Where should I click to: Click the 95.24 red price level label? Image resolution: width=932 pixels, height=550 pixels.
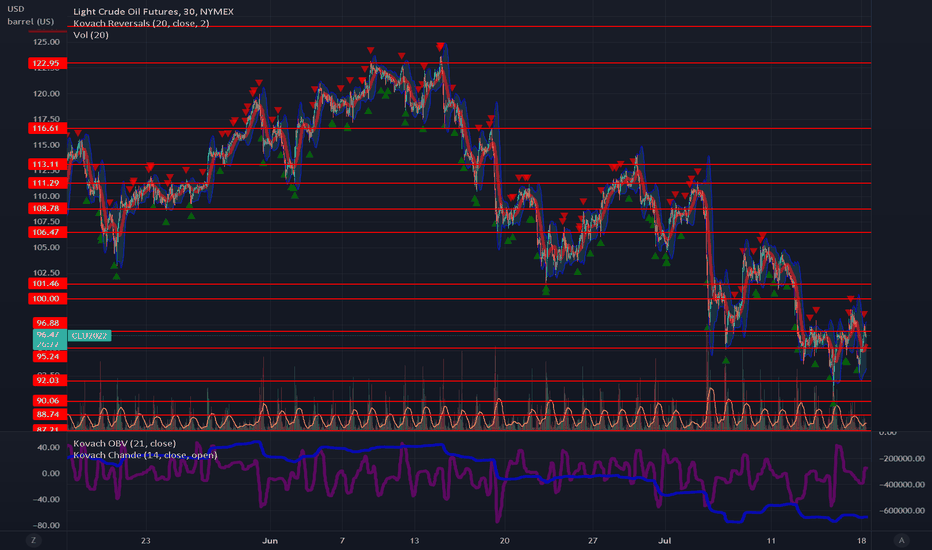click(49, 357)
